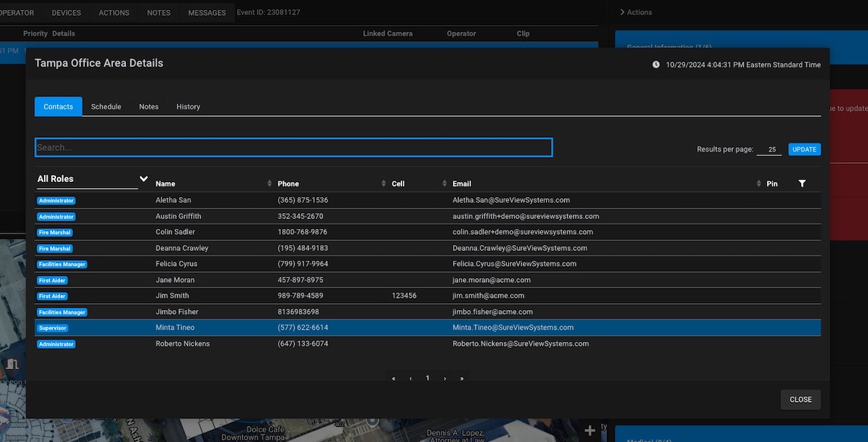Click the UPDATE button
The width and height of the screenshot is (868, 442).
pyautogui.click(x=804, y=149)
